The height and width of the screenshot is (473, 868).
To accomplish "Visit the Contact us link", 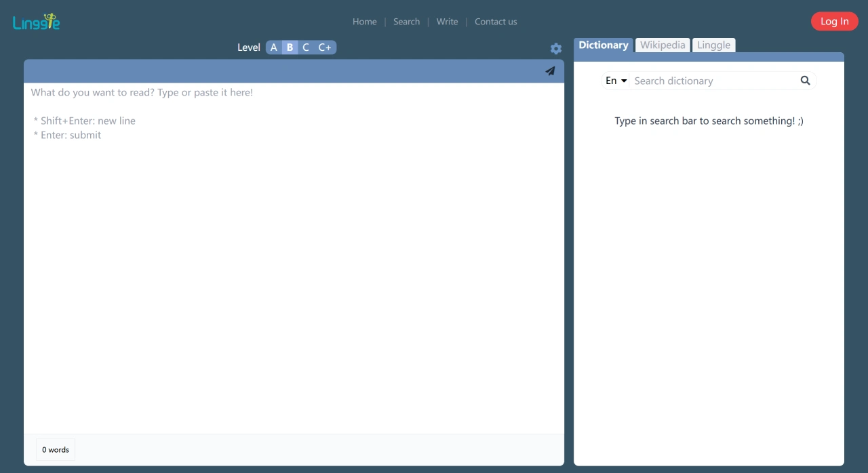I will 495,22.
